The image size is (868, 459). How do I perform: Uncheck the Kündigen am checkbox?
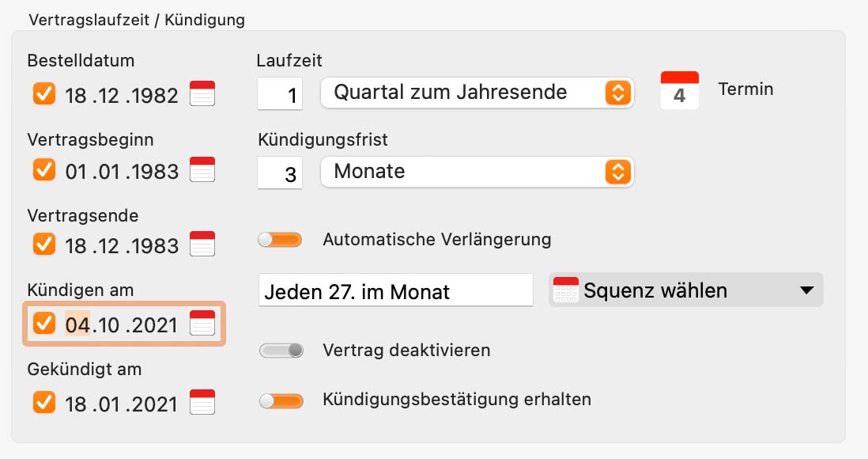click(x=44, y=323)
